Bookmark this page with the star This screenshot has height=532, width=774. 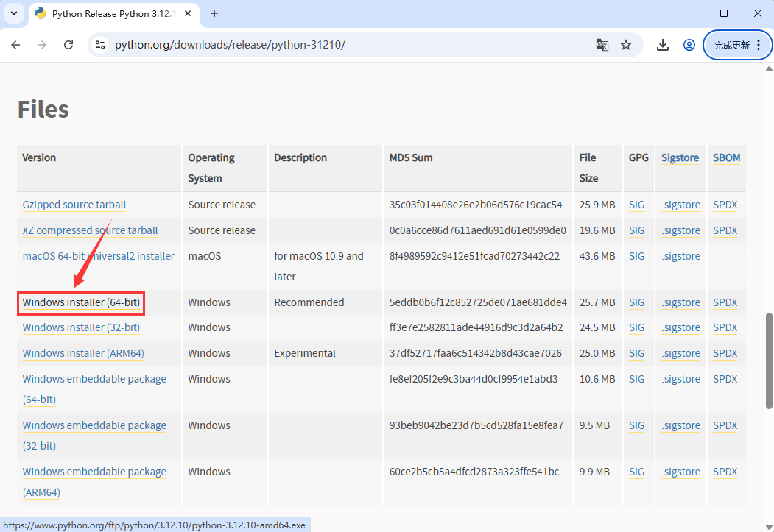pyautogui.click(x=626, y=45)
